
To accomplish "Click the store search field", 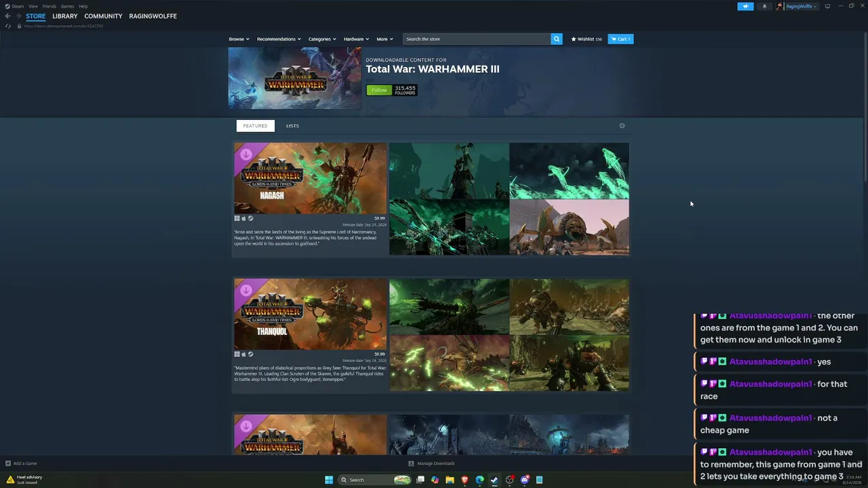I will [477, 39].
